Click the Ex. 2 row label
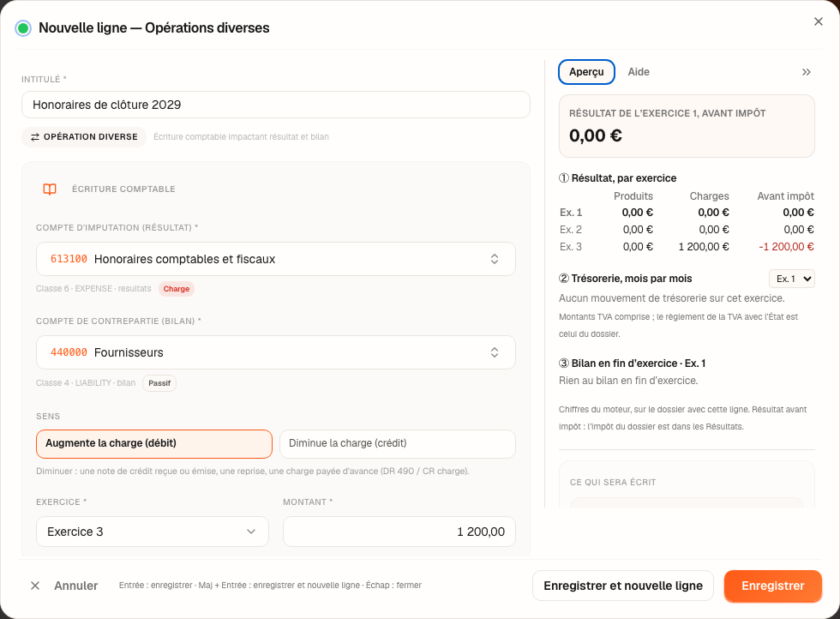The width and height of the screenshot is (840, 619). click(x=571, y=230)
